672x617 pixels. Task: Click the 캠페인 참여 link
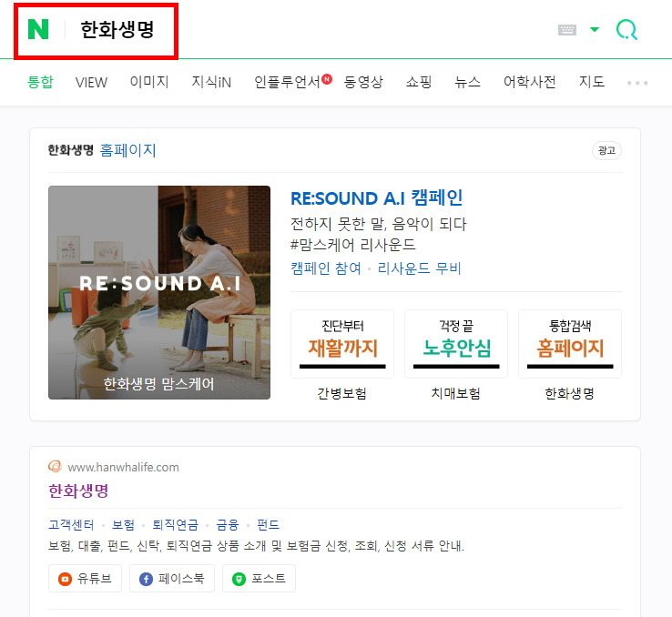[x=326, y=268]
